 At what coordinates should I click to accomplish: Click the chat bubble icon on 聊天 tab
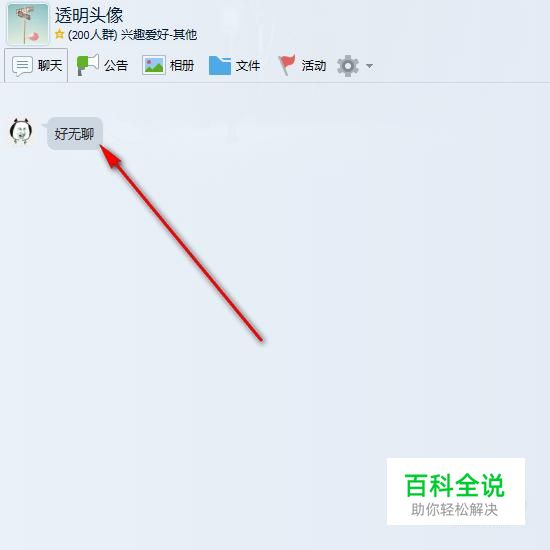pos(23,66)
